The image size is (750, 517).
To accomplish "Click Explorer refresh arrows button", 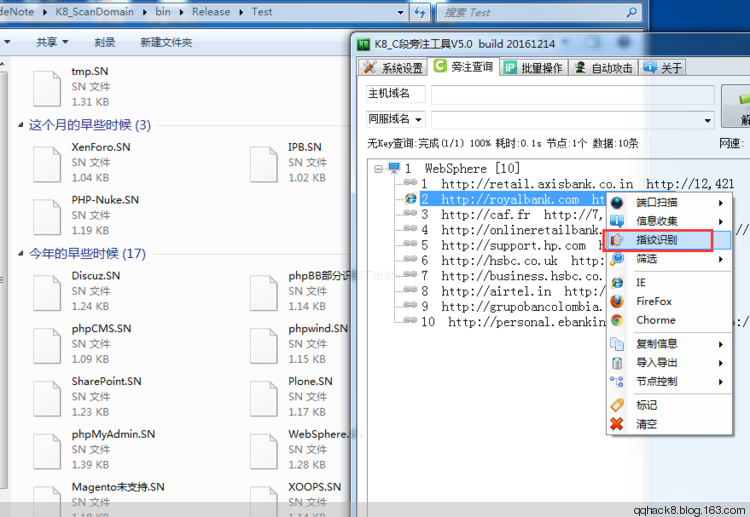I will [419, 12].
